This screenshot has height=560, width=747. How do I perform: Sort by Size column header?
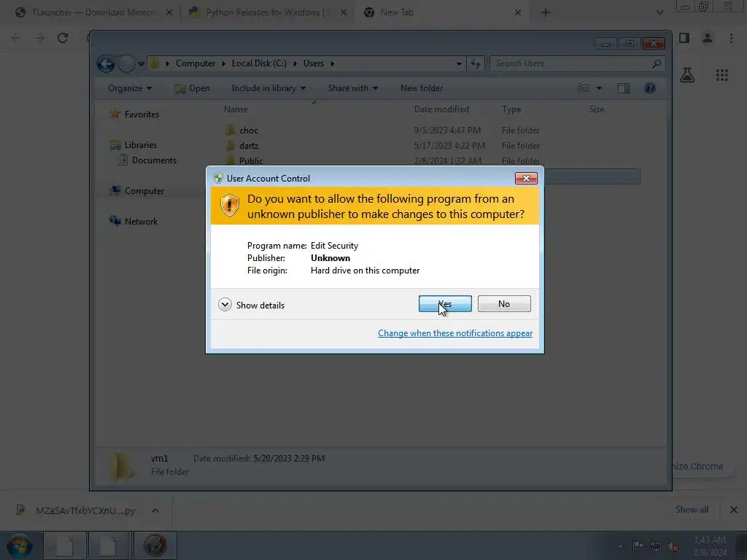(x=597, y=109)
